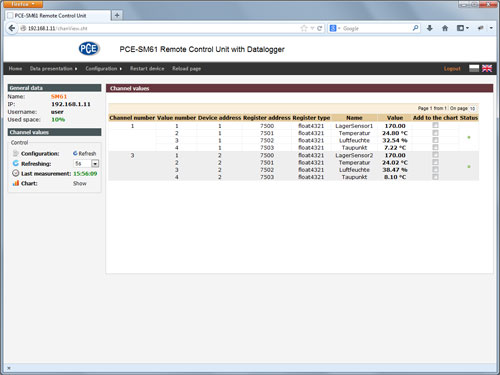Image resolution: width=500 pixels, height=375 pixels.
Task: Click the LagerSensor2 name cell
Action: 354,155
